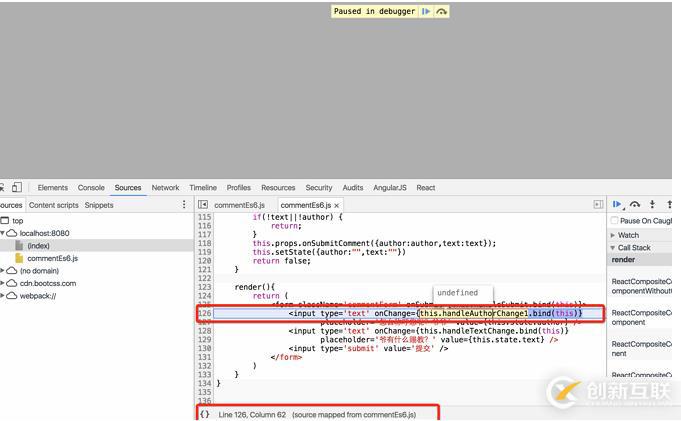Open the (index) file

38,246
